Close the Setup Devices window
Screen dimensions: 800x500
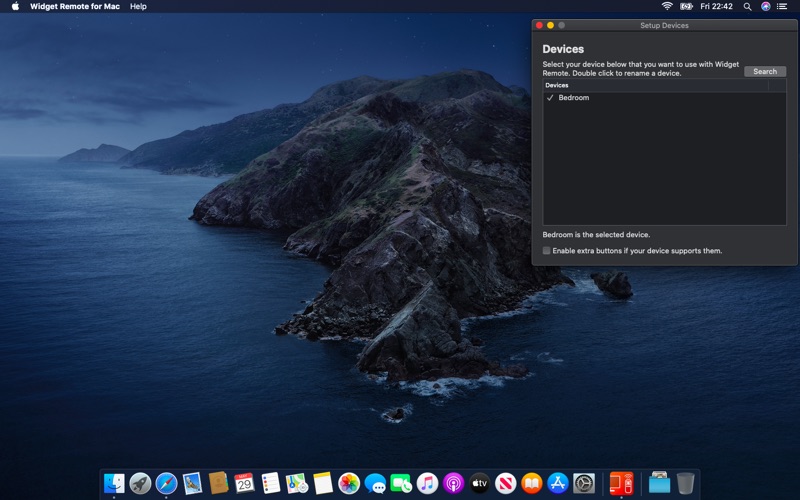coord(539,25)
